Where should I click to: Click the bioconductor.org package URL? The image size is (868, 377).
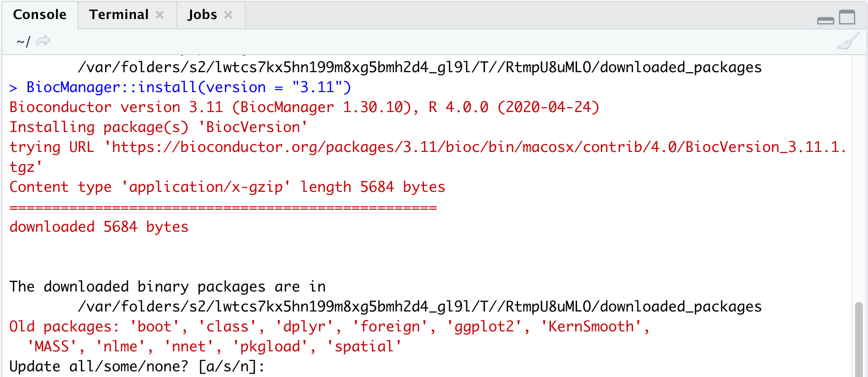pyautogui.click(x=475, y=147)
